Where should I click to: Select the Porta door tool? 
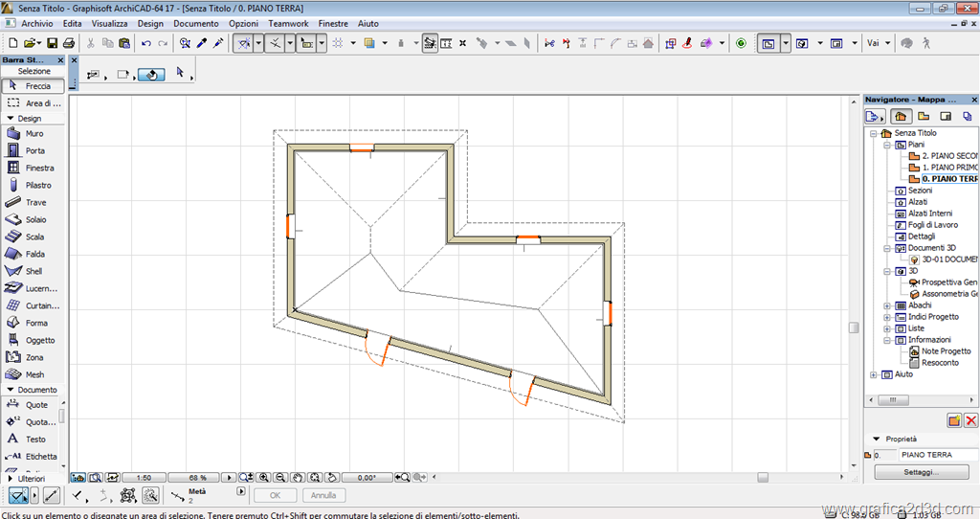click(x=33, y=151)
